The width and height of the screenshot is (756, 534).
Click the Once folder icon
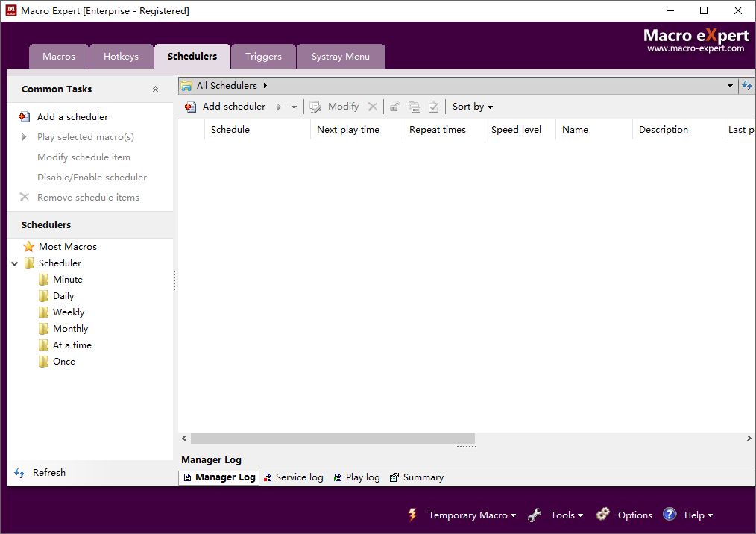click(x=43, y=361)
